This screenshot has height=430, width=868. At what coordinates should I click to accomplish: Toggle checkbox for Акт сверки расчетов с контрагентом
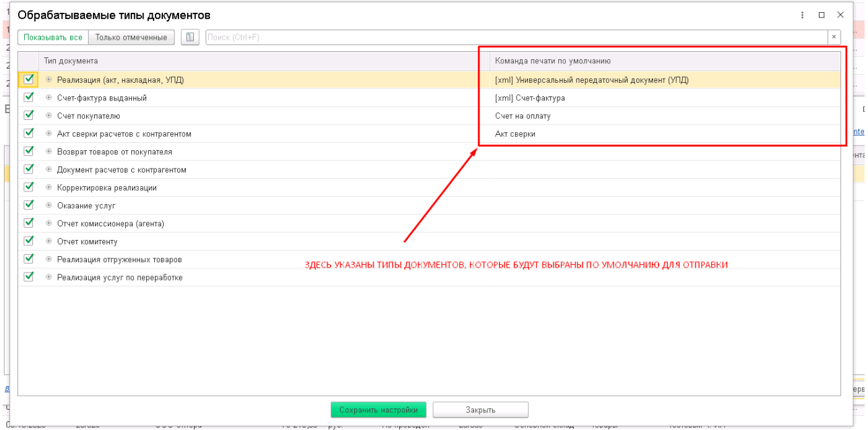tap(28, 133)
